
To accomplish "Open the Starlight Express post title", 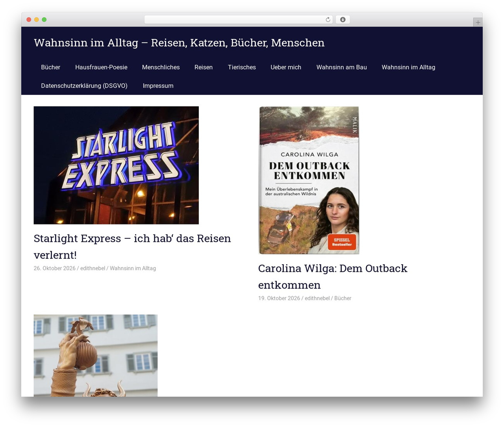I will tap(132, 247).
